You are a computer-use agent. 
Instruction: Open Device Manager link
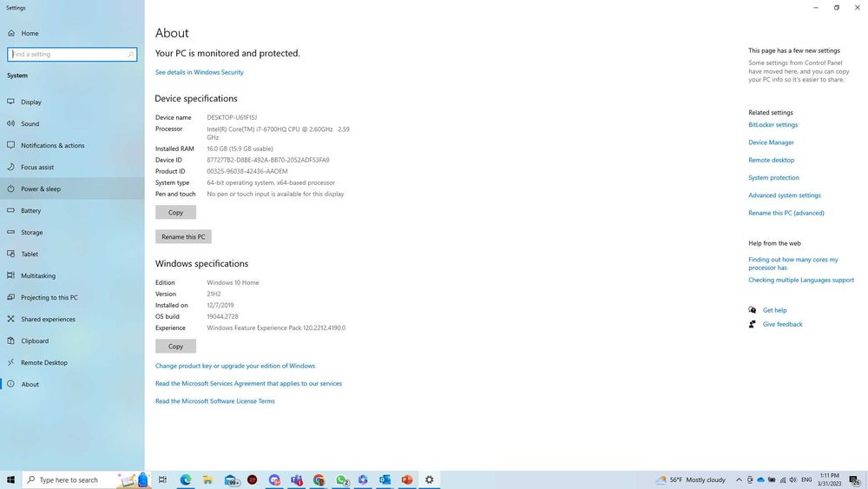(771, 143)
